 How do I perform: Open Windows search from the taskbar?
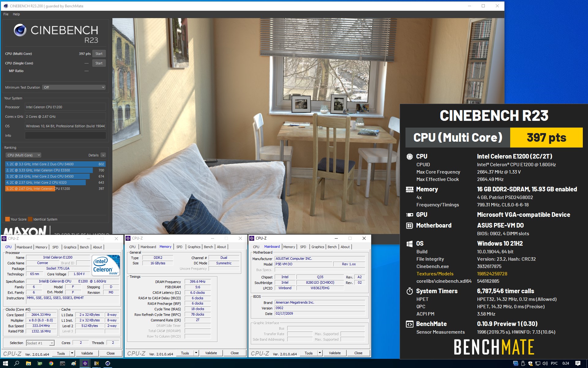click(x=17, y=363)
